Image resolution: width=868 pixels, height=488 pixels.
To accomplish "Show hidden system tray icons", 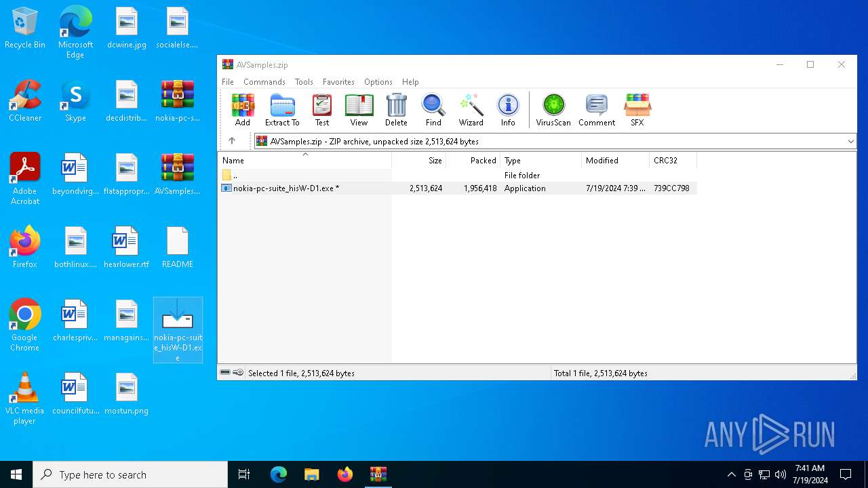I will click(731, 474).
